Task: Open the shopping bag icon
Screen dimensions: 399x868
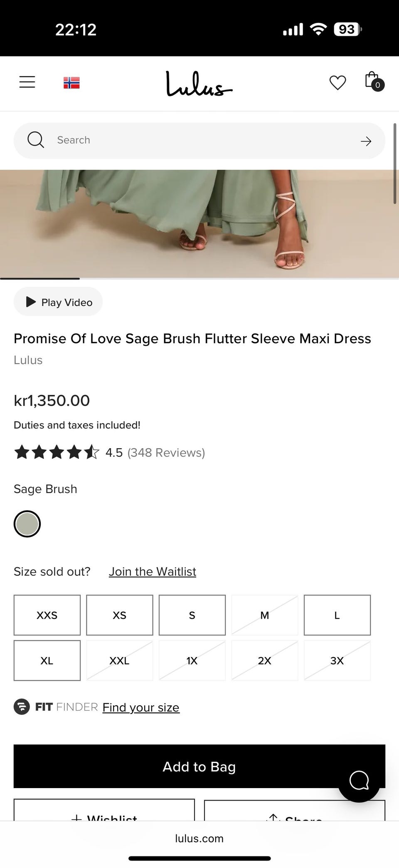Action: coord(373,81)
